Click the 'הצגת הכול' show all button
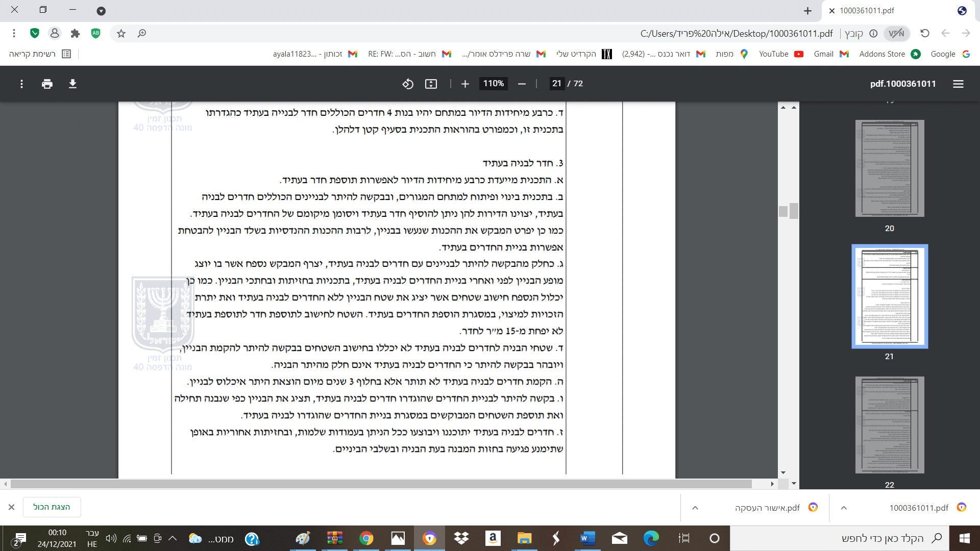 pos(52,507)
